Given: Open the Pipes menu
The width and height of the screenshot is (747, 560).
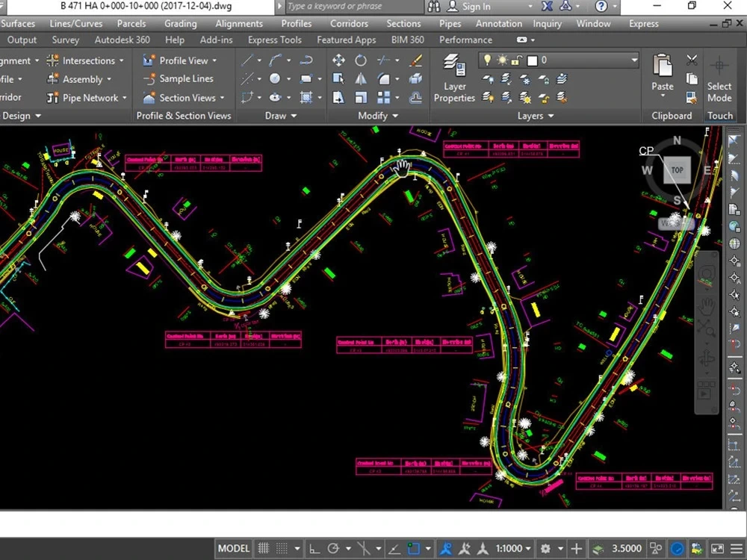Looking at the screenshot, I should click(450, 23).
